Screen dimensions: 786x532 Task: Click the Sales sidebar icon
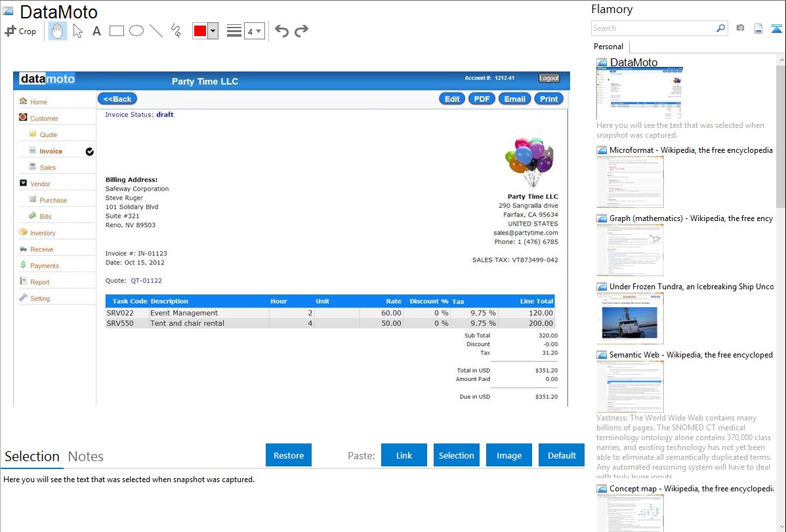tap(33, 167)
